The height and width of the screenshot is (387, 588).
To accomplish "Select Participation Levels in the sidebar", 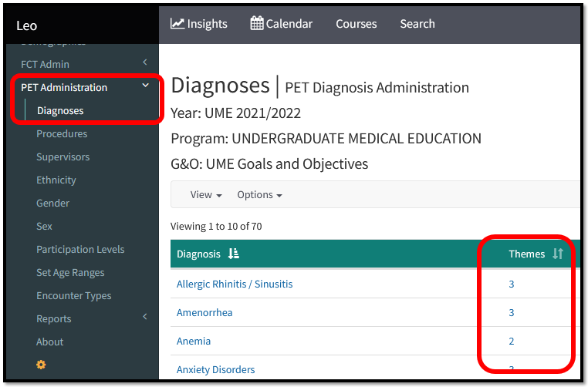I will pos(80,250).
